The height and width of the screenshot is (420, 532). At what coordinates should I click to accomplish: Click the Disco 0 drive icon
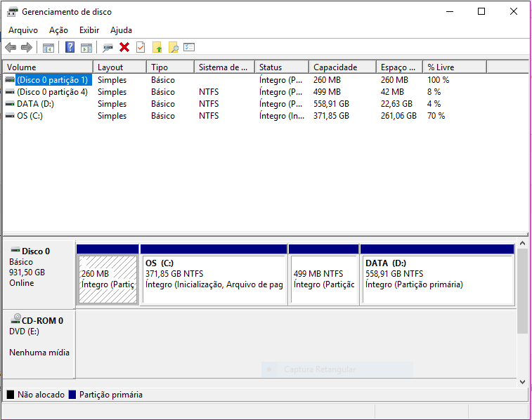point(15,250)
